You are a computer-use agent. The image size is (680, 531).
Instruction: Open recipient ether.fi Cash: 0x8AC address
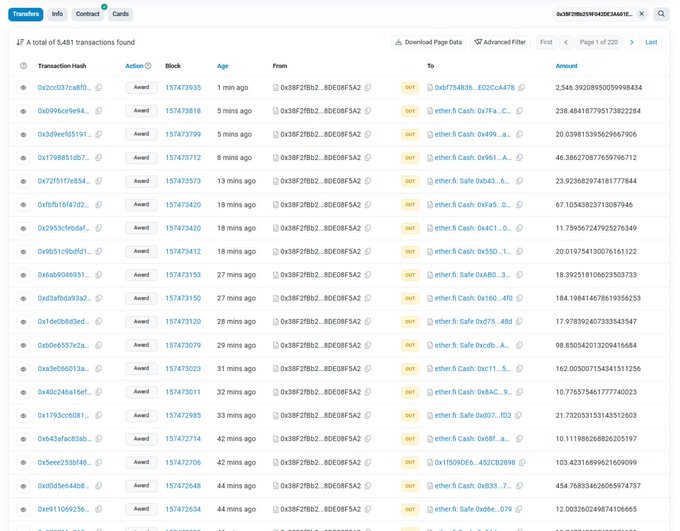[x=473, y=392]
